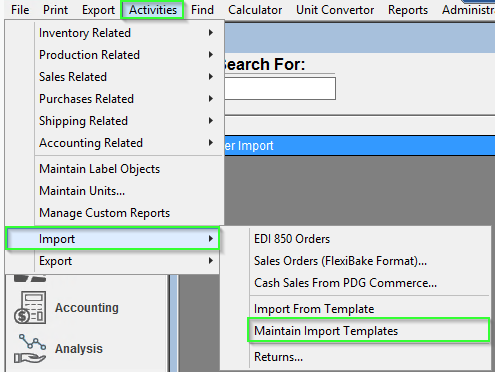Viewport: 495px width, 372px height.
Task: Click the Search For input field
Action: tap(280, 88)
